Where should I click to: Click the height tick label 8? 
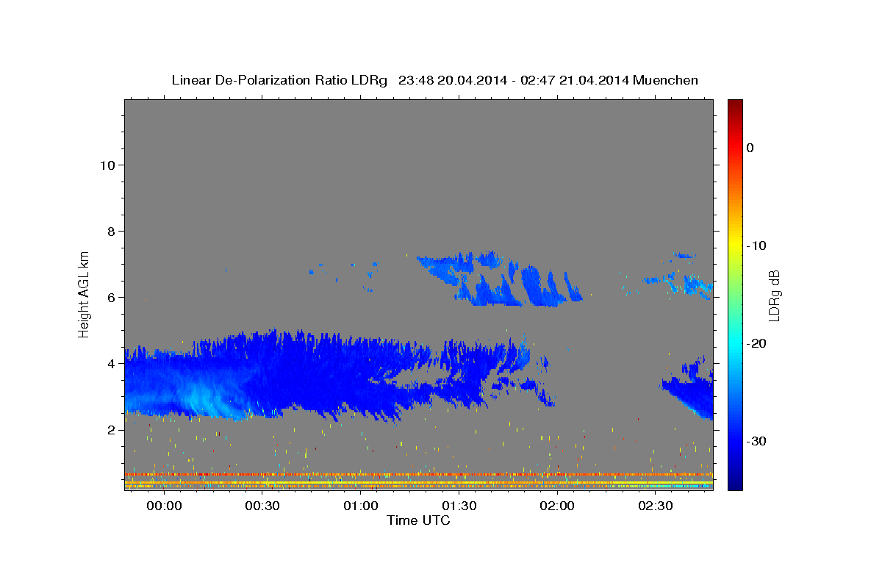[111, 231]
